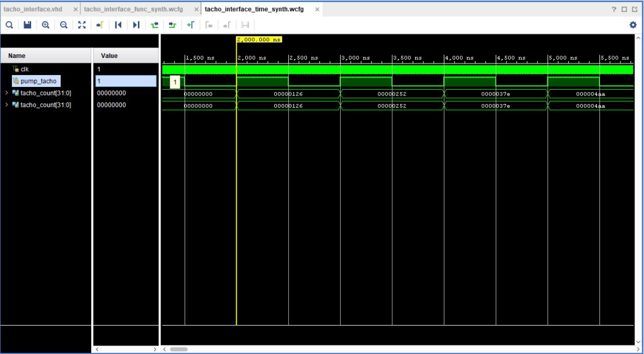
Task: Click 00000252 in second tacho_count waveform
Action: [x=392, y=106]
